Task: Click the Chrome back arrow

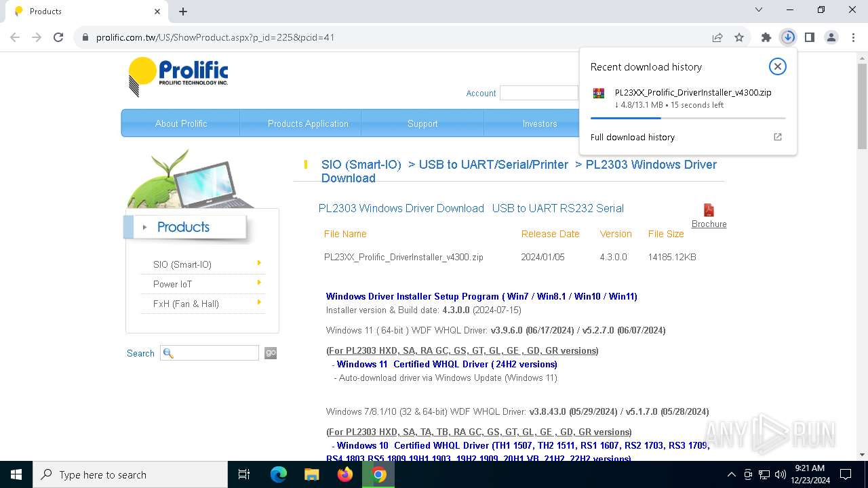Action: tap(15, 37)
